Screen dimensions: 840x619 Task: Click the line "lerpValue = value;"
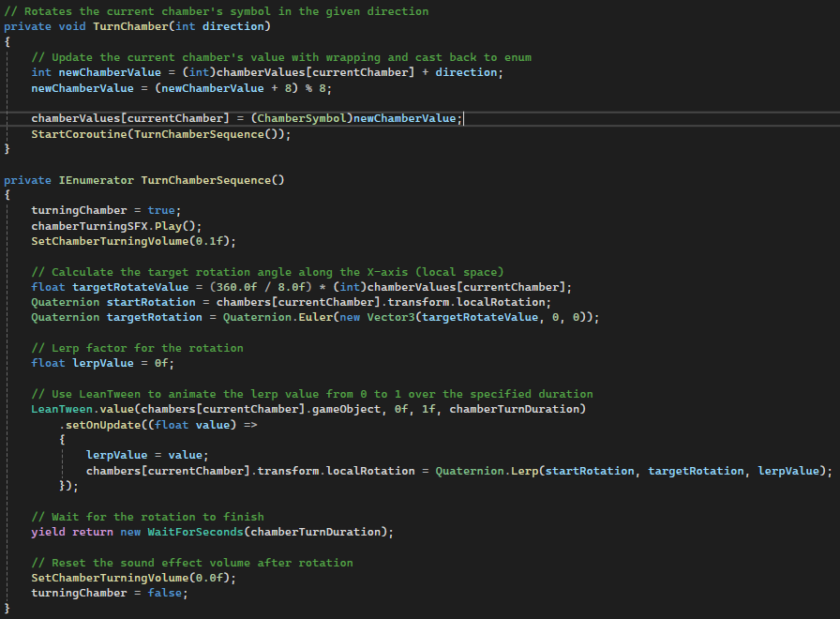click(147, 455)
